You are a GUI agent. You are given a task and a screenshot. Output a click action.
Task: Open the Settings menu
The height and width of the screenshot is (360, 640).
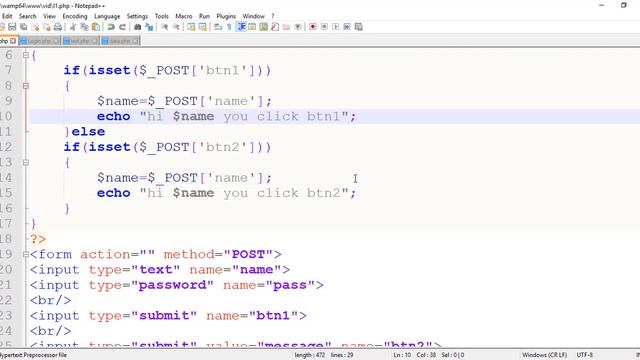pos(137,16)
